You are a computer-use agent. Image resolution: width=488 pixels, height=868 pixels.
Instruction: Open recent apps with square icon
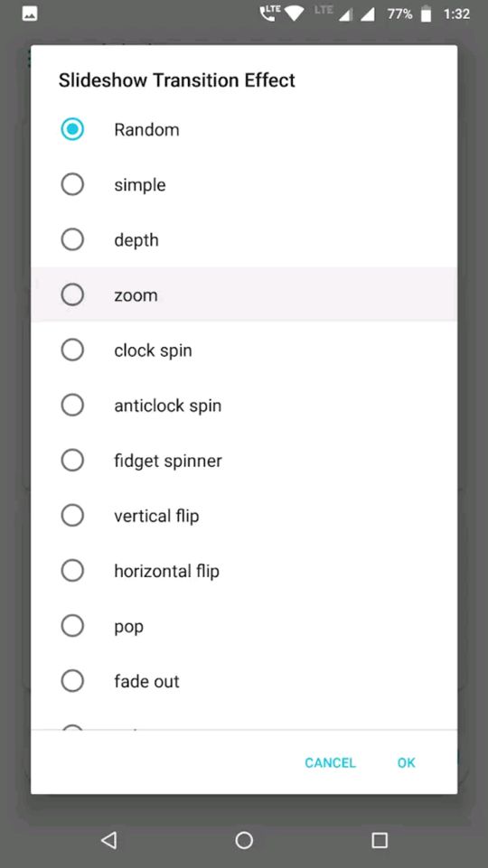coord(380,840)
